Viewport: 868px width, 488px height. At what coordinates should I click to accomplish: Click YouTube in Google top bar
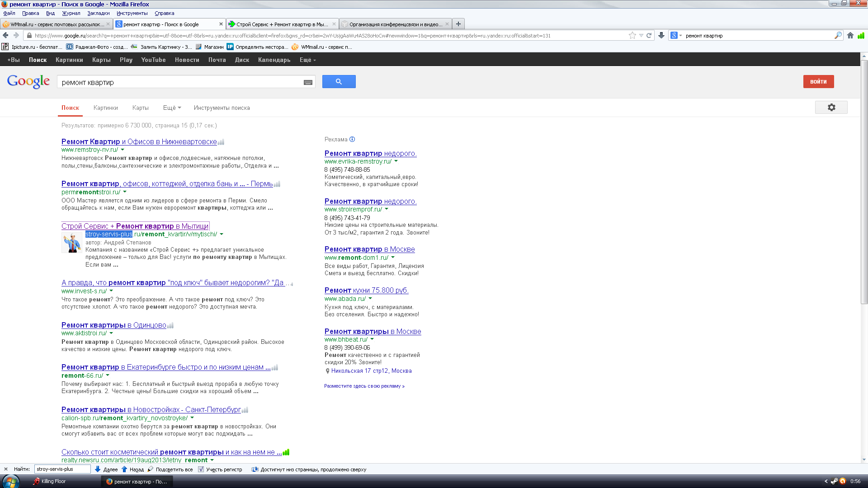pos(153,60)
